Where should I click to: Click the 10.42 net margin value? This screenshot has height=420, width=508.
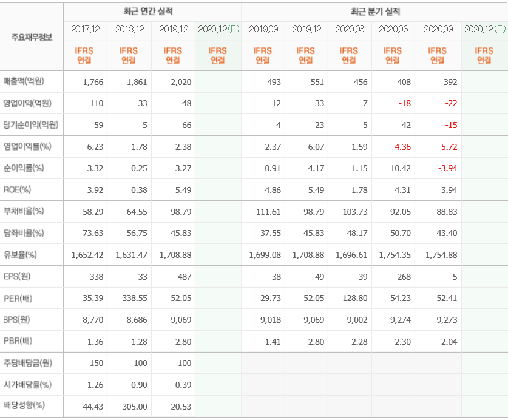pos(401,168)
